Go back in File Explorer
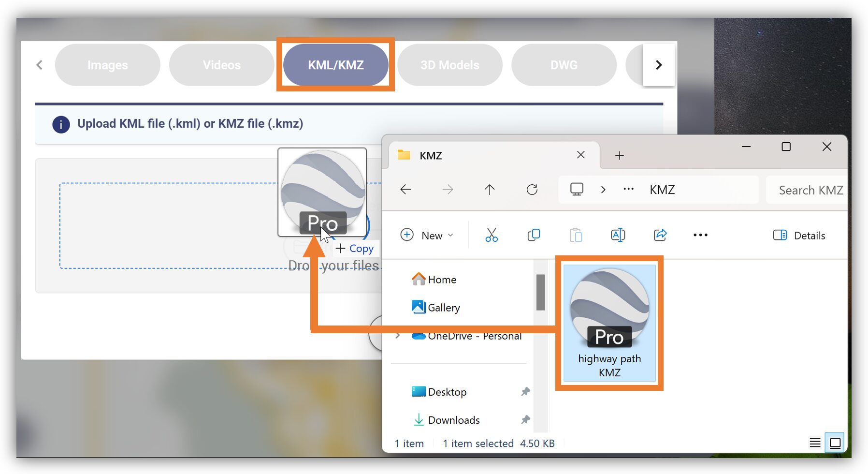 point(406,190)
